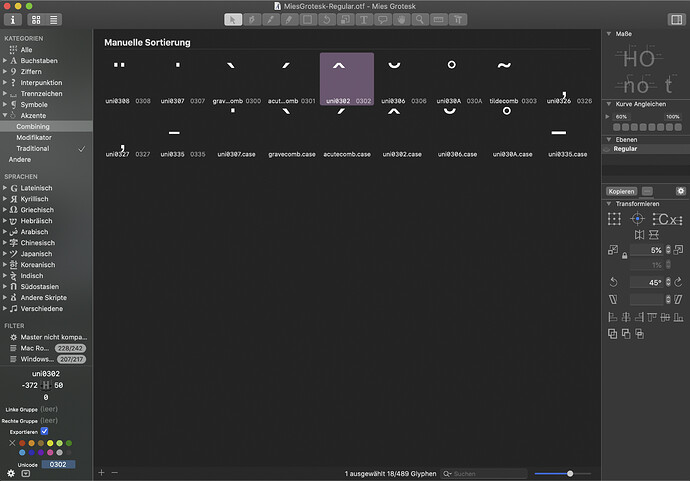This screenshot has width=690, height=481.
Task: Select the Pencil tool in toolbar
Action: pyautogui.click(x=289, y=19)
